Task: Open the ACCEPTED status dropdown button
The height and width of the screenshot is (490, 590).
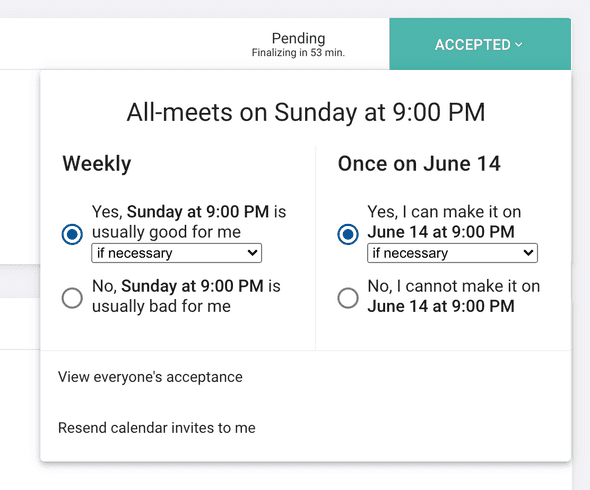Action: point(480,44)
